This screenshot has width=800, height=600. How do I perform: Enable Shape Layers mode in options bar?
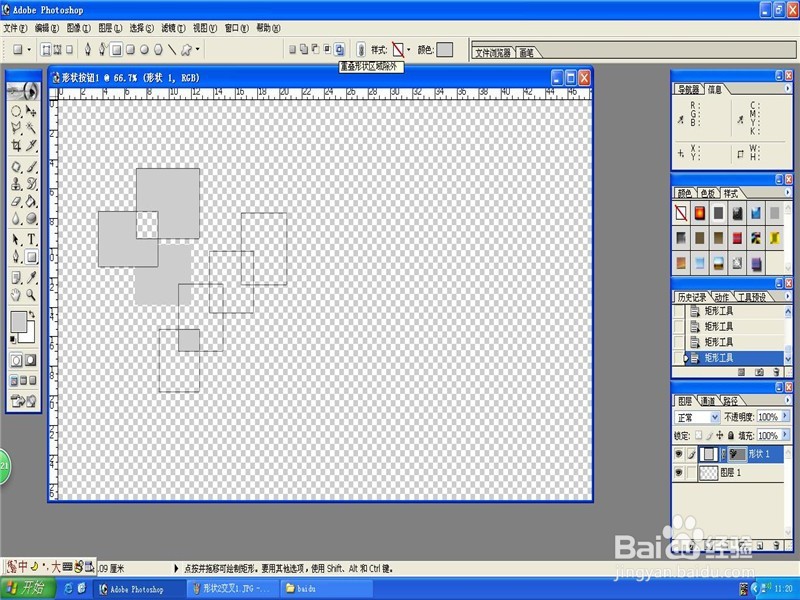(x=46, y=49)
